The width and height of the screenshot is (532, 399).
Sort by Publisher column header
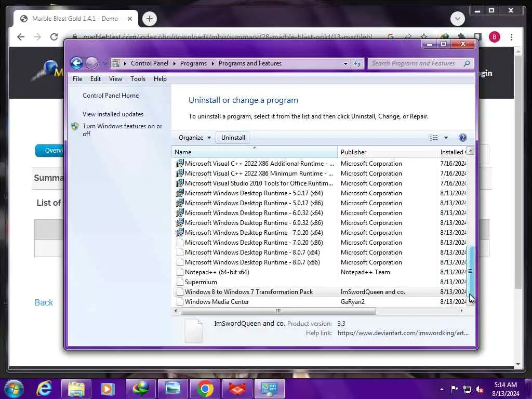387,152
